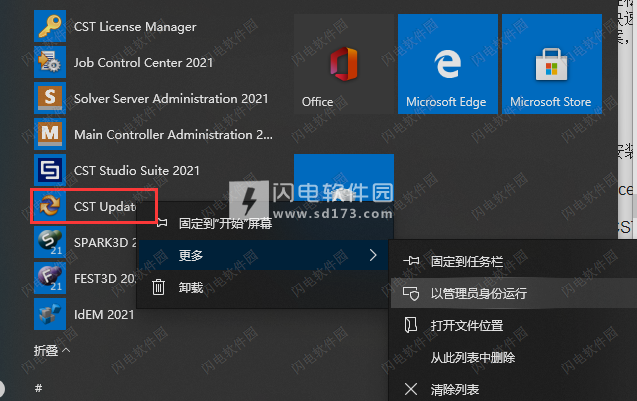The image size is (637, 401).
Task: Click the file icon beside 打开文件位置
Action: [x=411, y=325]
